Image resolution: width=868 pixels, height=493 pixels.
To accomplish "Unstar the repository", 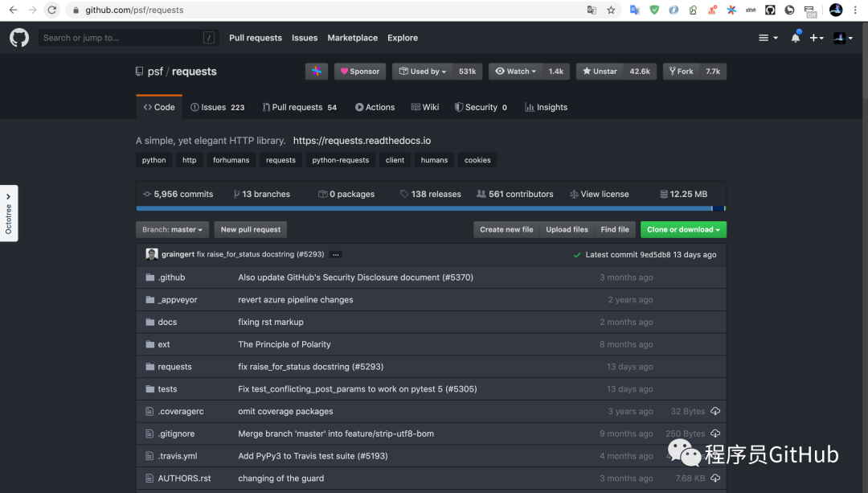I will click(x=600, y=72).
